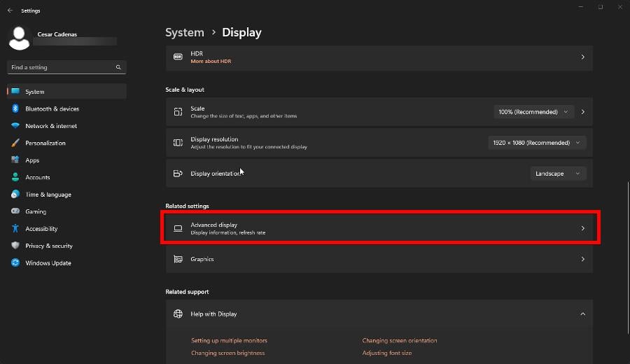Open Graphics via its right chevron

582,259
